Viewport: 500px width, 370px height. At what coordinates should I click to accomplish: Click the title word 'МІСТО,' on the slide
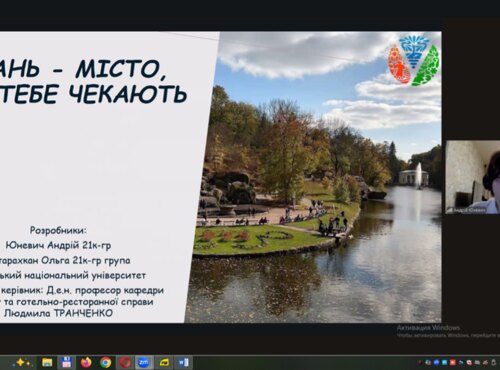(121, 69)
